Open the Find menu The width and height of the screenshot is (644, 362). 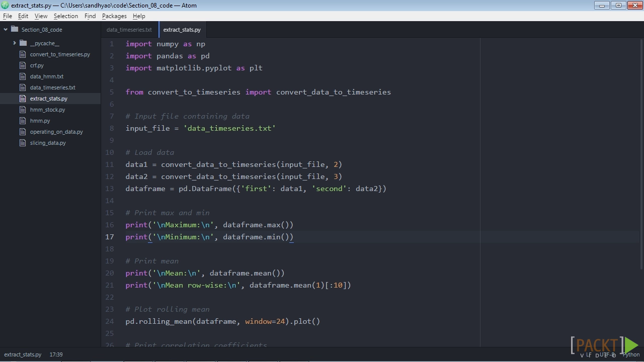(x=90, y=16)
